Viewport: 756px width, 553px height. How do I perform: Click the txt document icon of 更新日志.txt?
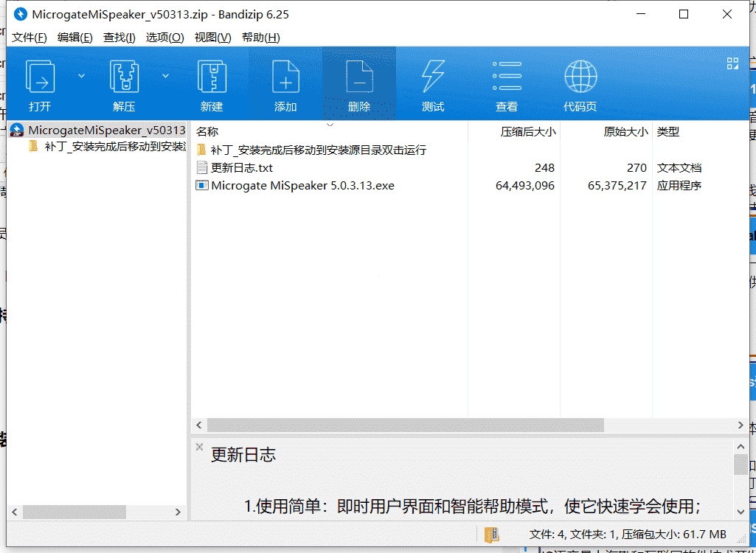201,167
